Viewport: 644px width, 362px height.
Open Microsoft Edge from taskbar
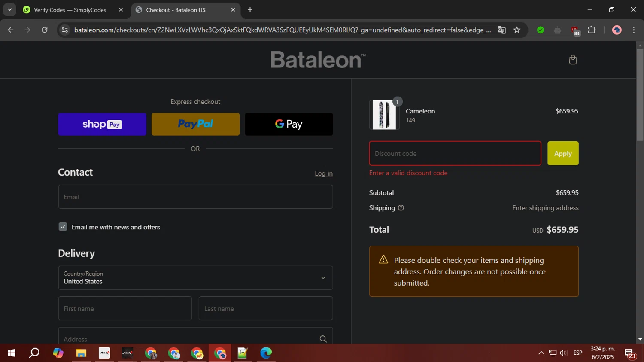(266, 353)
